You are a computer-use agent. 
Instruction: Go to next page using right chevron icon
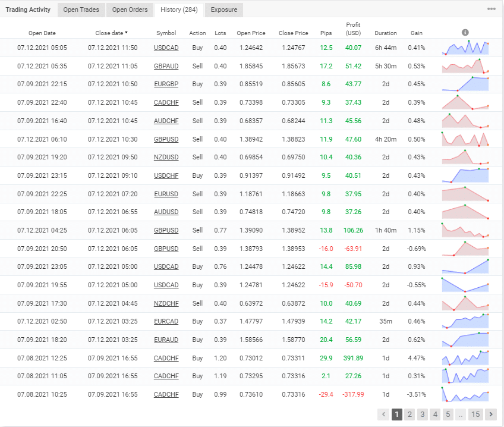tap(491, 415)
